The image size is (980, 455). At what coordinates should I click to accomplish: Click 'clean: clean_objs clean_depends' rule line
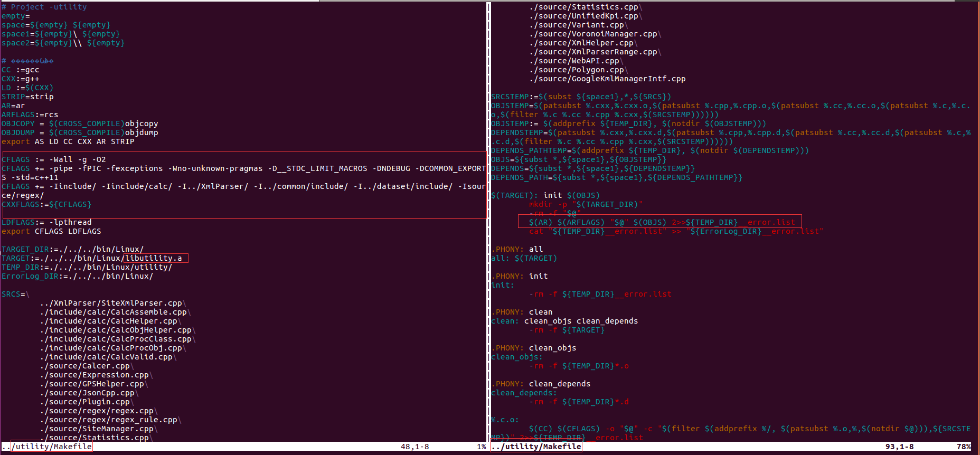click(x=565, y=321)
